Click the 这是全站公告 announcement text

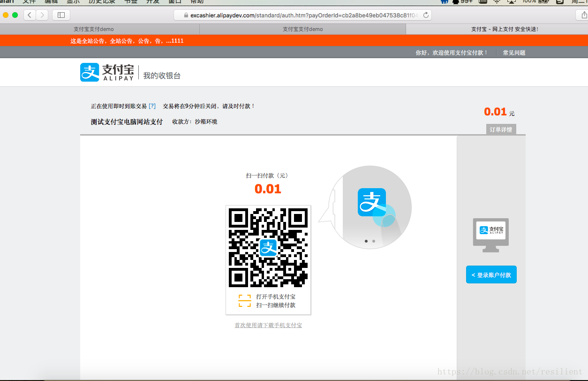[x=127, y=41]
